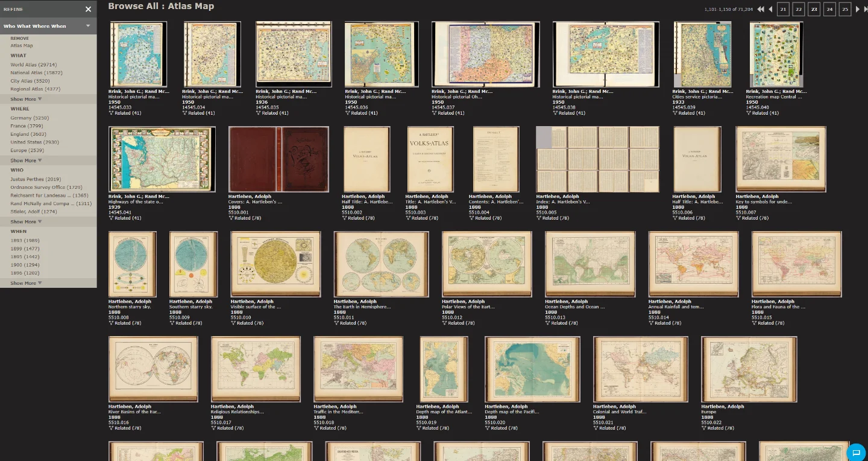Filter by year 1893 (1989)
The width and height of the screenshot is (868, 461).
point(25,240)
